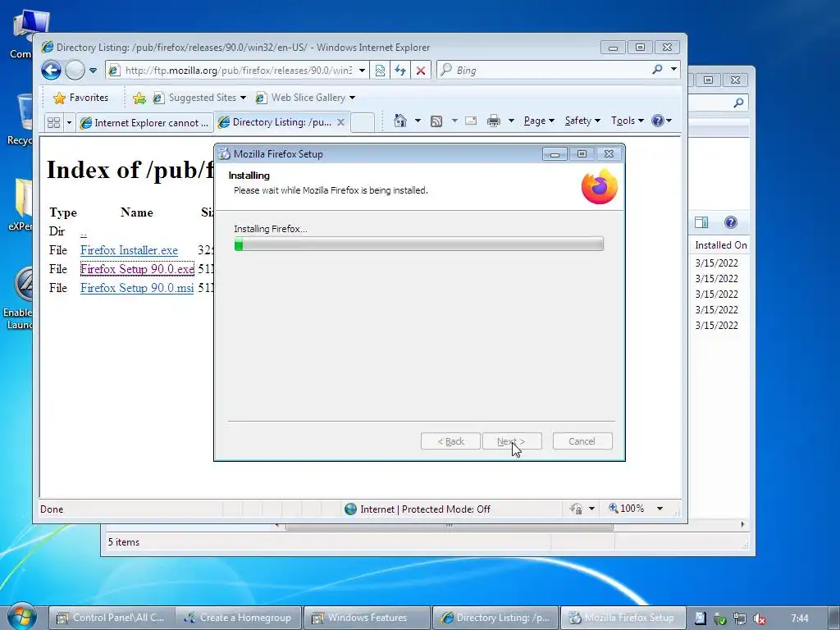Click the Windows Start orb
Viewport: 840px width, 630px height.
click(x=21, y=617)
